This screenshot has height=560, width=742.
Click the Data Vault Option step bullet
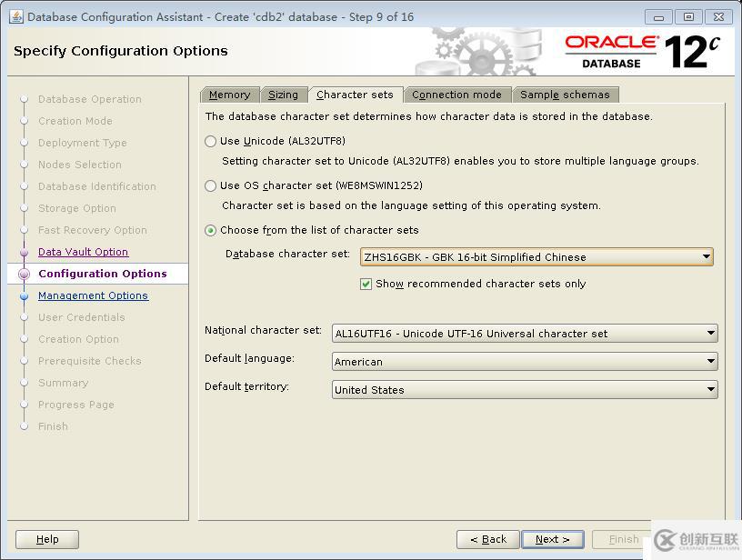(x=25, y=252)
